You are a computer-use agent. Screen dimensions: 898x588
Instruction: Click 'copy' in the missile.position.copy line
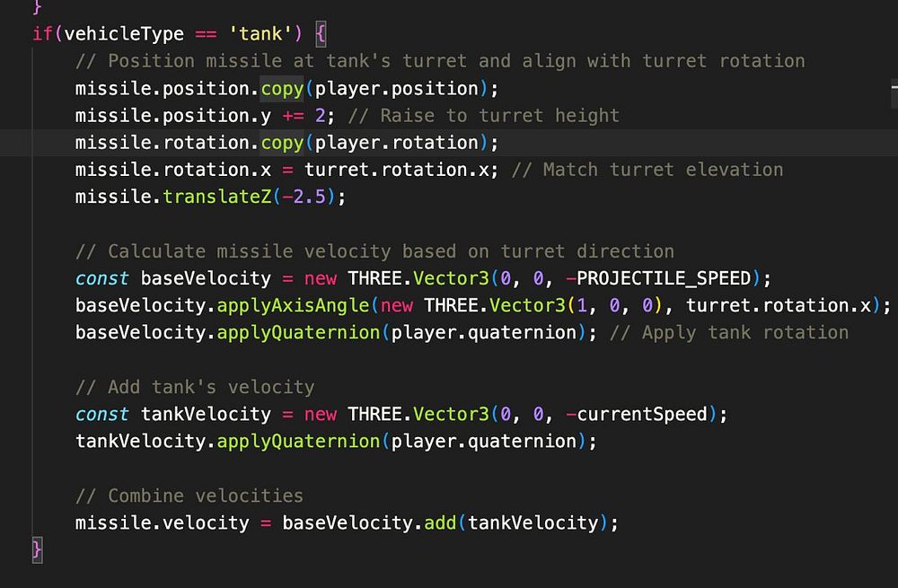click(282, 89)
